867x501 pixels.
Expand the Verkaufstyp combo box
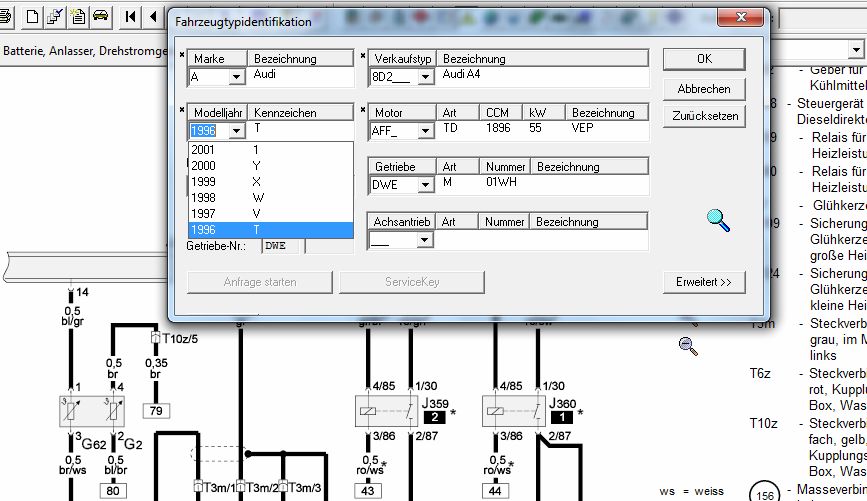[x=424, y=77]
